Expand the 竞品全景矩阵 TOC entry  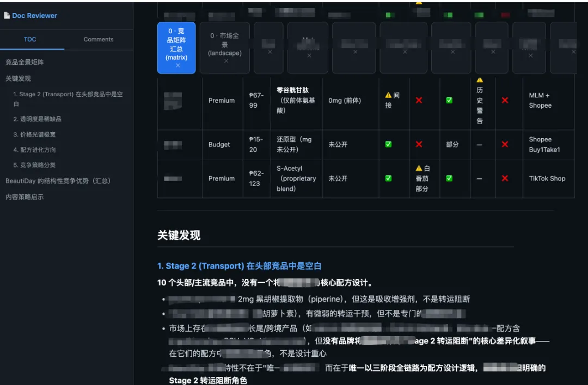24,63
